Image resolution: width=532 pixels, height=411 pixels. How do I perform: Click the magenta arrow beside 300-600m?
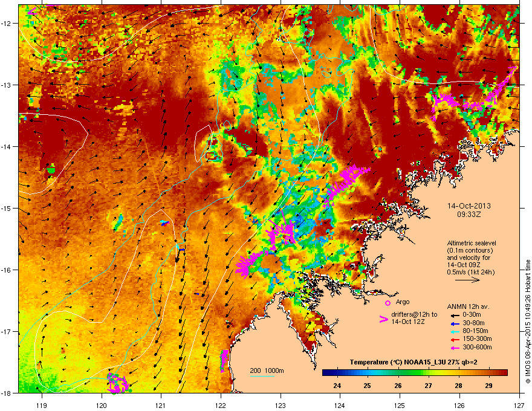coord(455,348)
